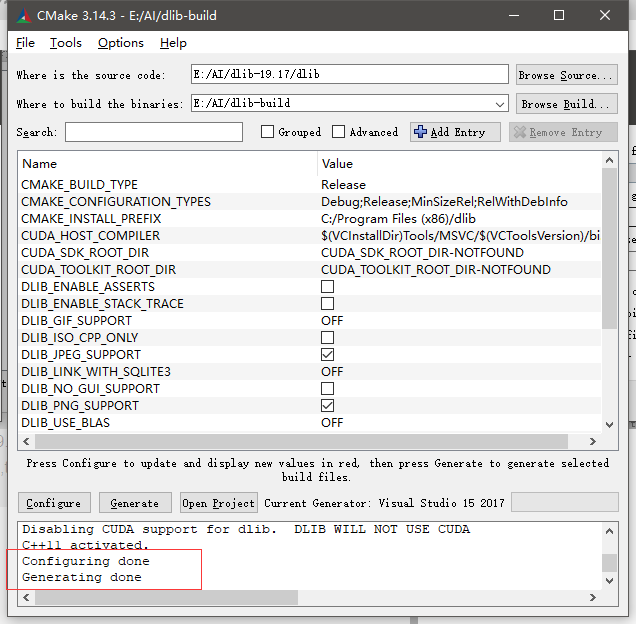Viewport: 636px width, 624px height.
Task: Open the Help menu
Action: coord(173,43)
